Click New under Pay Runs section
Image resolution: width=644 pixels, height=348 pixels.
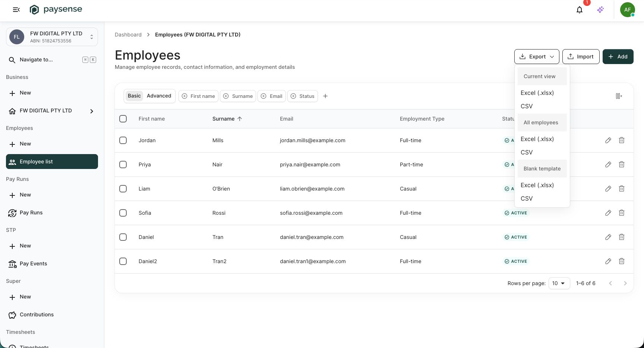coord(52,195)
